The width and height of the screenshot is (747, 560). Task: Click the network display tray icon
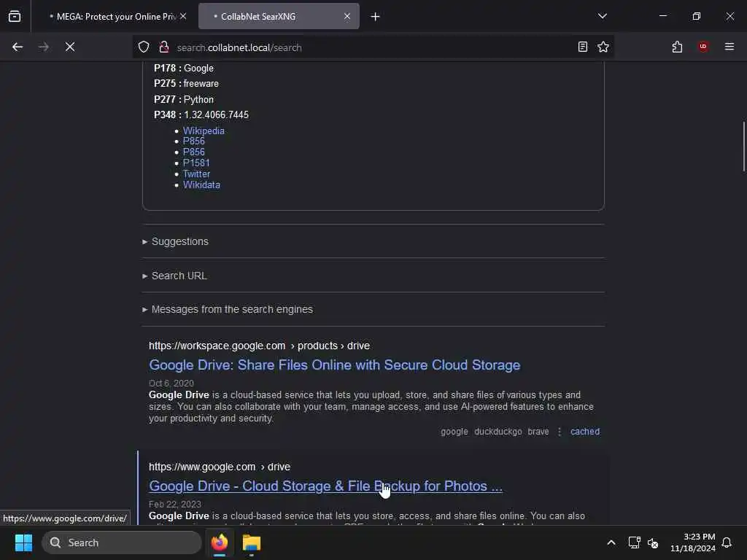[x=634, y=542]
